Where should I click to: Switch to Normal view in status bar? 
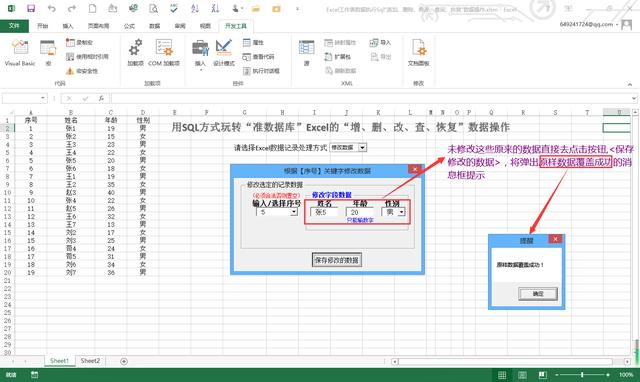(502, 375)
